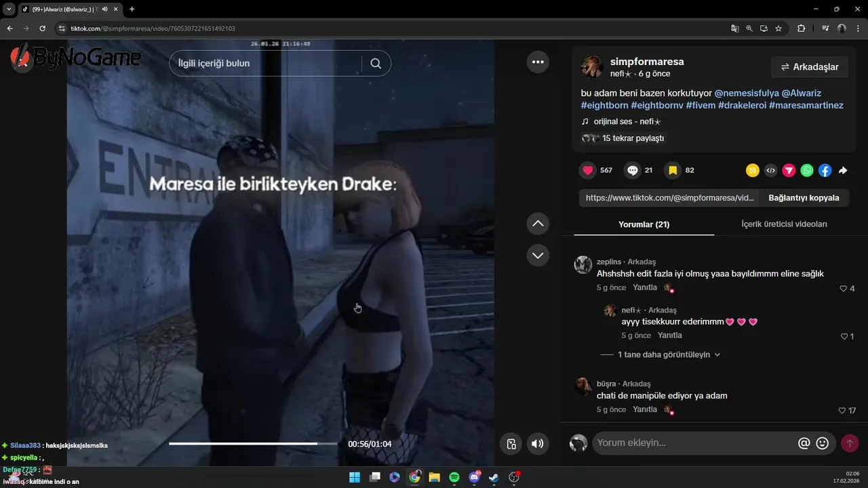Image resolution: width=868 pixels, height=488 pixels.
Task: Insert a mention with the @ icon
Action: click(804, 443)
